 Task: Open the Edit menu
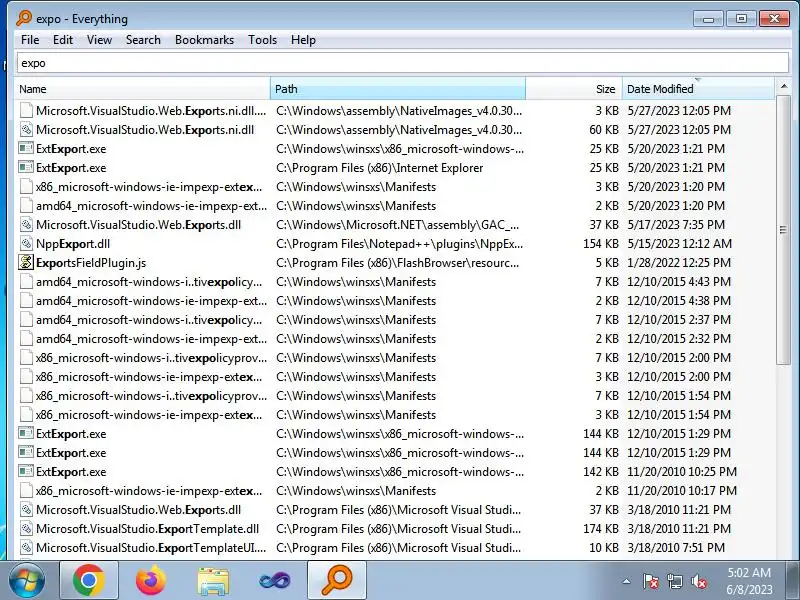pos(63,40)
